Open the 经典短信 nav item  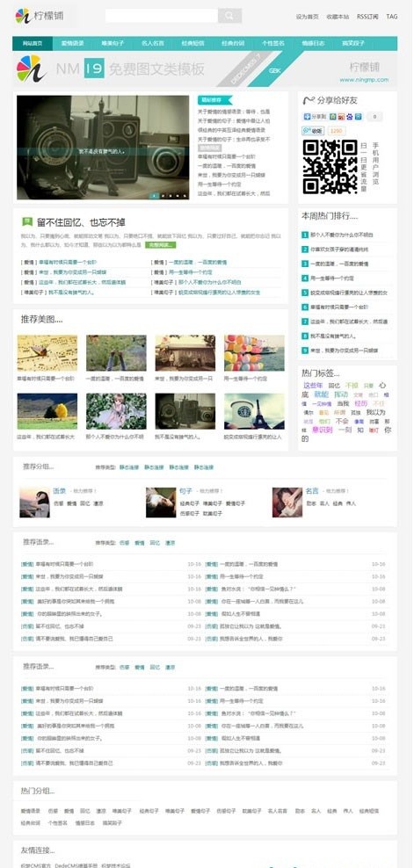[192, 43]
